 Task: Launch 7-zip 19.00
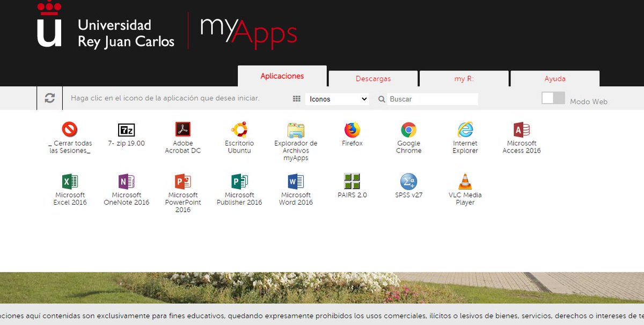pos(127,129)
